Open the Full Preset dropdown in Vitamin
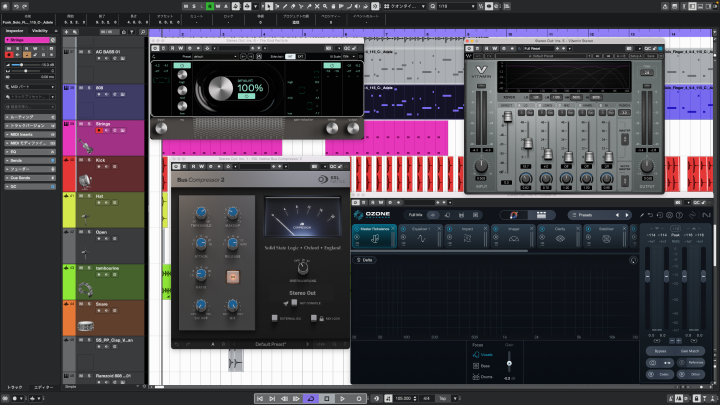 coord(538,48)
